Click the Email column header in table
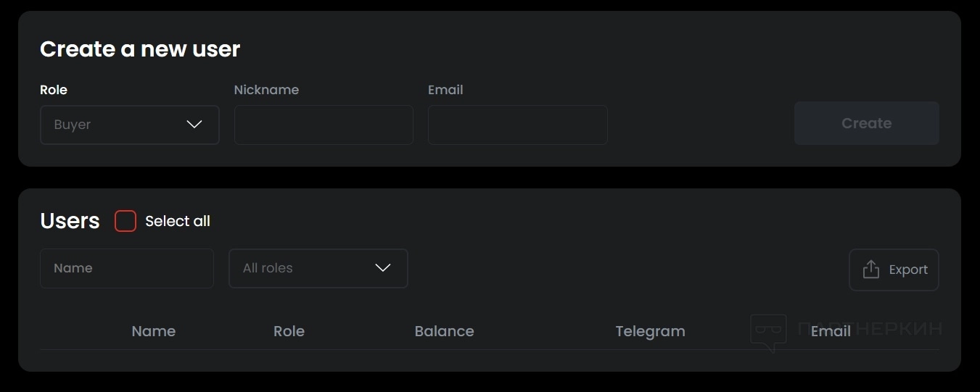Viewport: 980px width, 392px height. (x=831, y=331)
